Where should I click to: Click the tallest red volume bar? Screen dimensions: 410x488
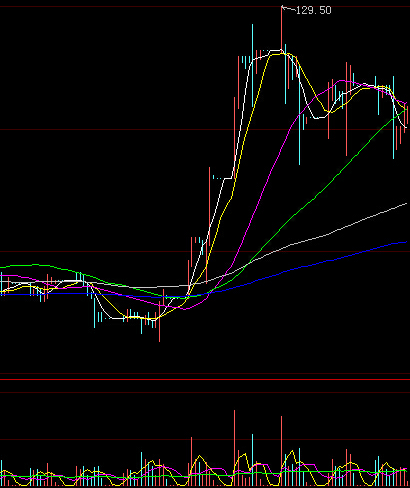tap(234, 448)
